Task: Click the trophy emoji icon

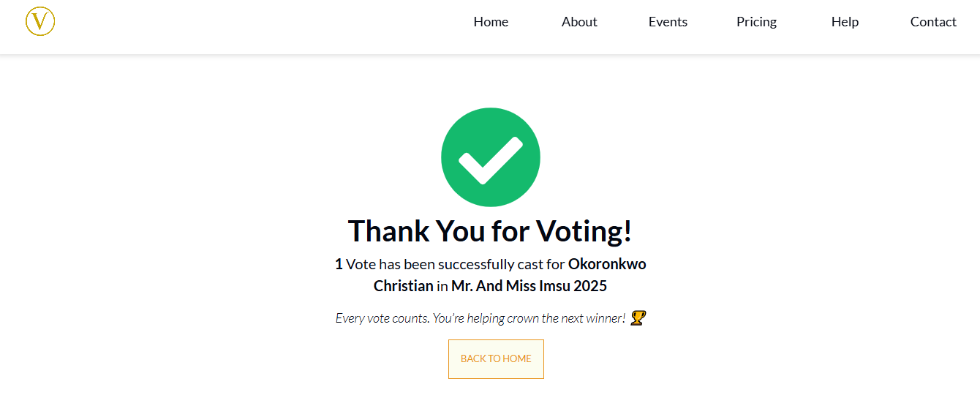Action: 638,318
